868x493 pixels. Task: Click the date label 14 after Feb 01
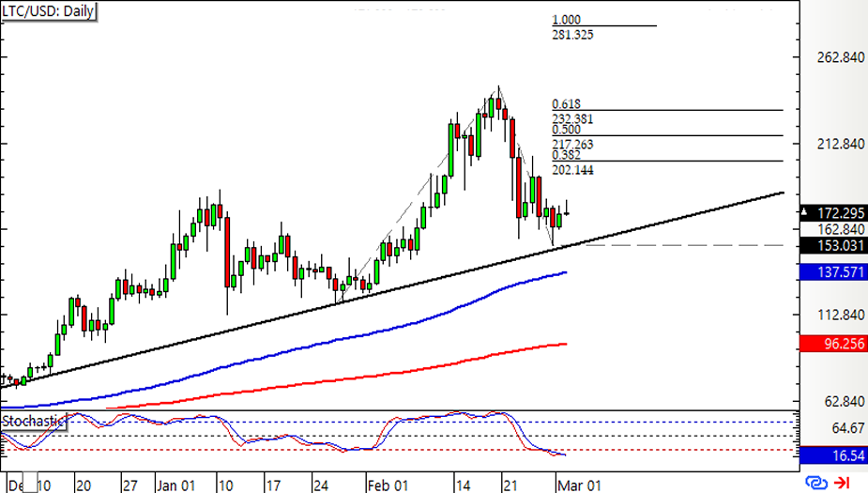point(463,485)
